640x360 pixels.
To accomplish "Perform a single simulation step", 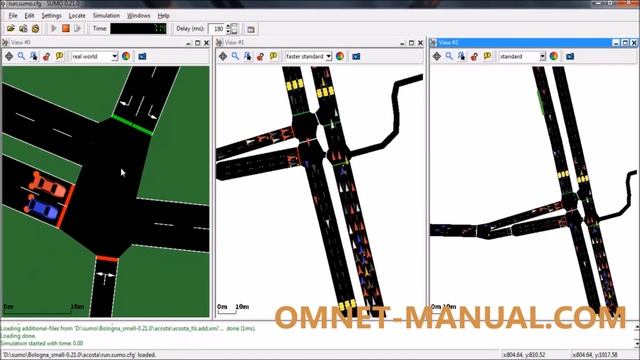I will (x=78, y=29).
